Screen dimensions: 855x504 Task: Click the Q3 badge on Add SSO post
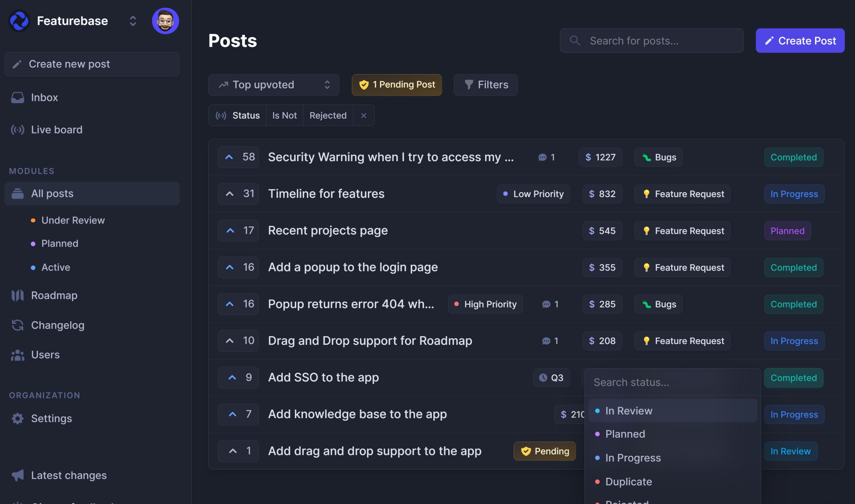pos(551,378)
